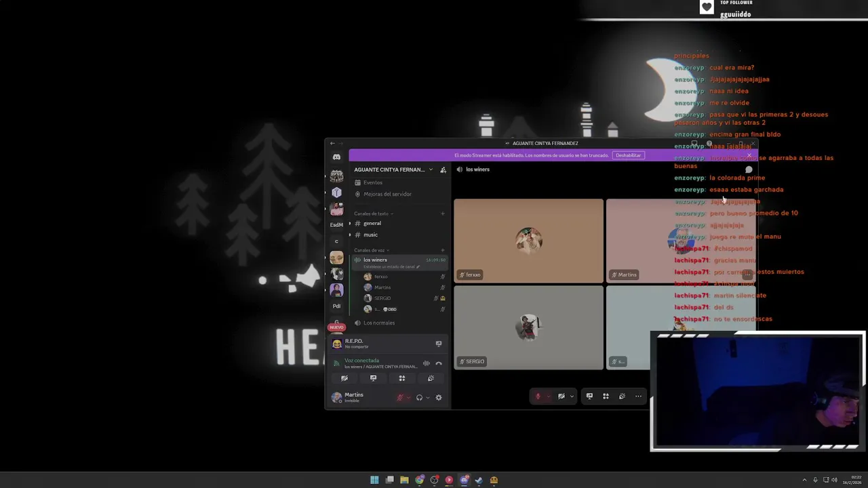868x488 pixels.
Task: Open the soundboard from the call controls
Action: (x=622, y=396)
